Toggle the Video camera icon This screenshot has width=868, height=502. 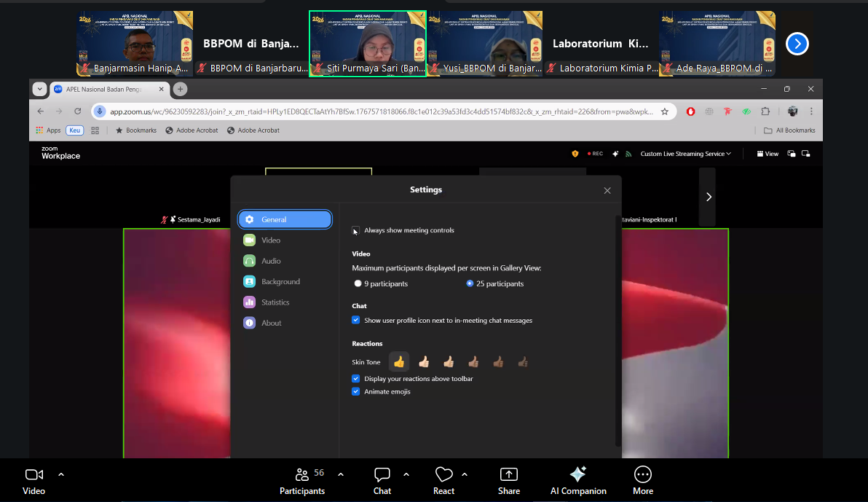pos(33,475)
